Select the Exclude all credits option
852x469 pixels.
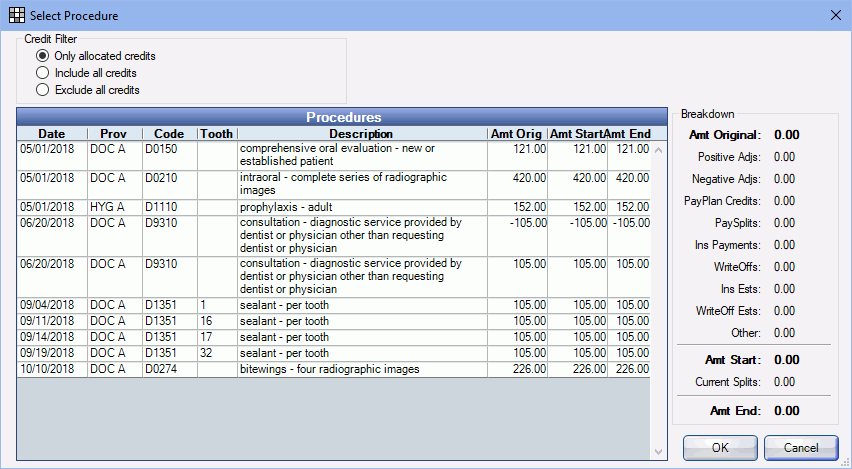click(87, 90)
